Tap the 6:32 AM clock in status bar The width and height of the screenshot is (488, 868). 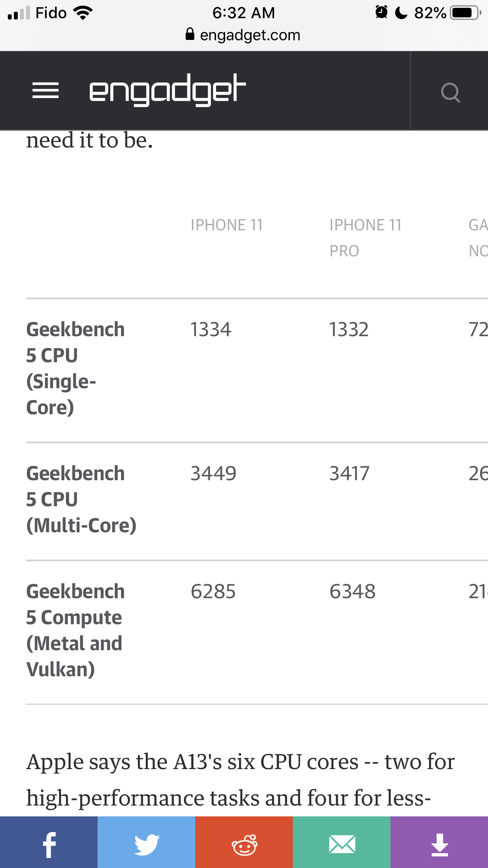[x=243, y=13]
